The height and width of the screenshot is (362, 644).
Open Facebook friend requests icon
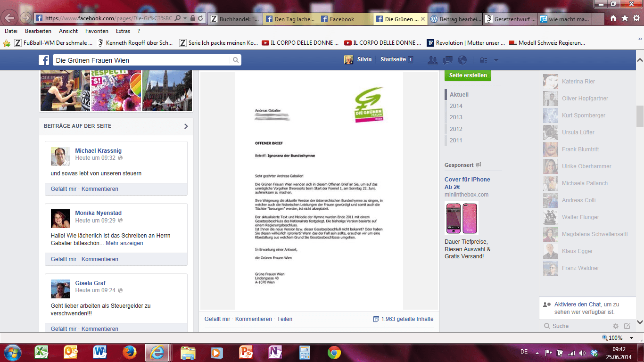click(432, 60)
